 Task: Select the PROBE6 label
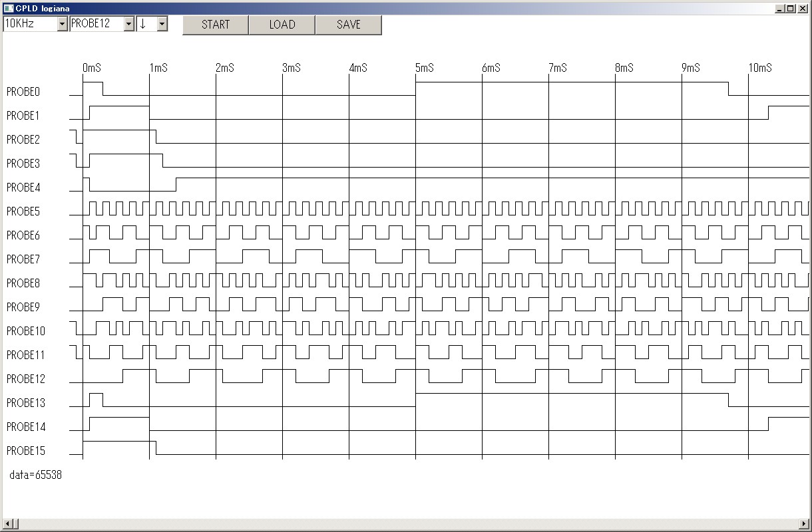point(23,235)
